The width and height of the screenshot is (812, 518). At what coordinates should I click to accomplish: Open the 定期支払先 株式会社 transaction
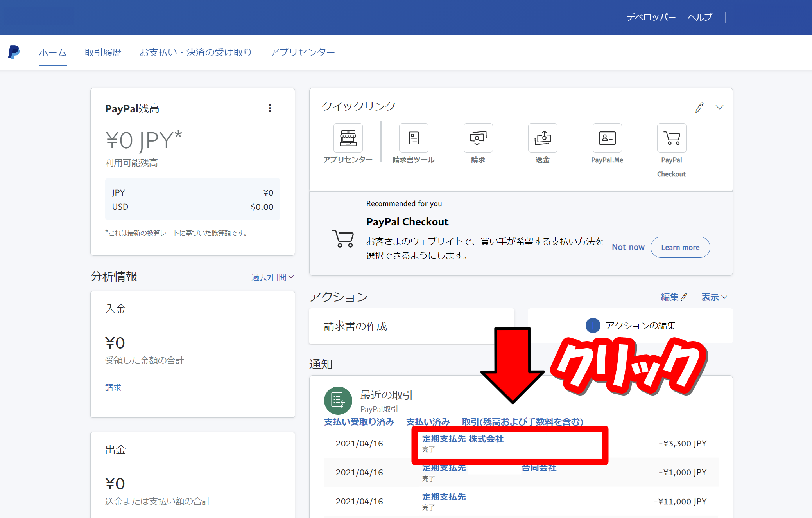tap(463, 439)
